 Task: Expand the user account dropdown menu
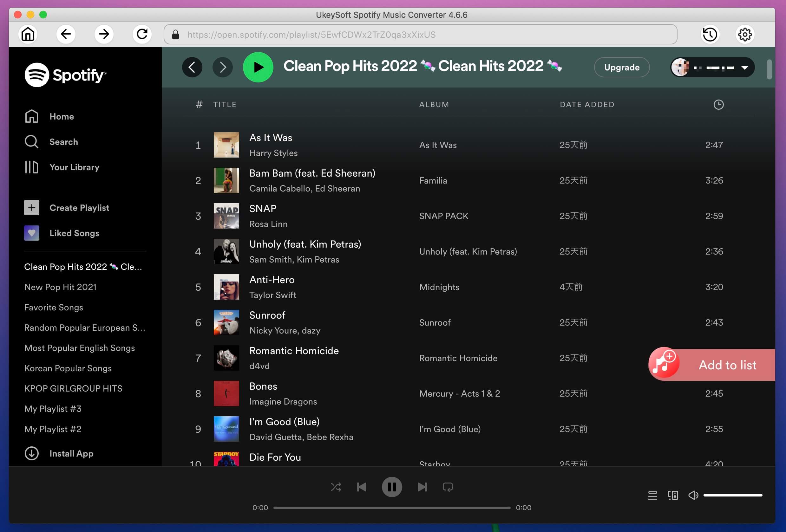[746, 67]
